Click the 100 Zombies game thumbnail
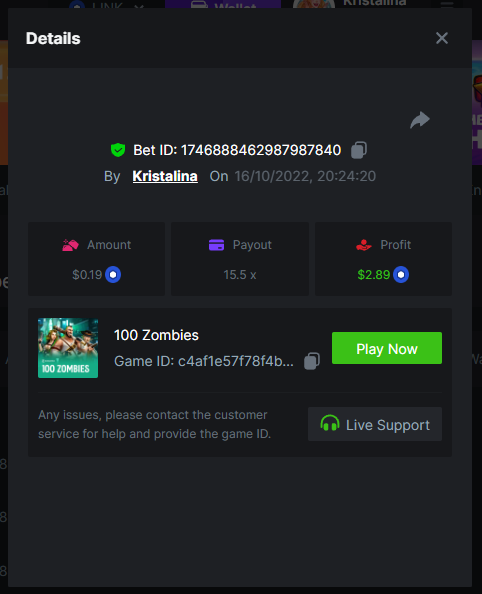Screen dimensions: 482x594 (x=68, y=348)
